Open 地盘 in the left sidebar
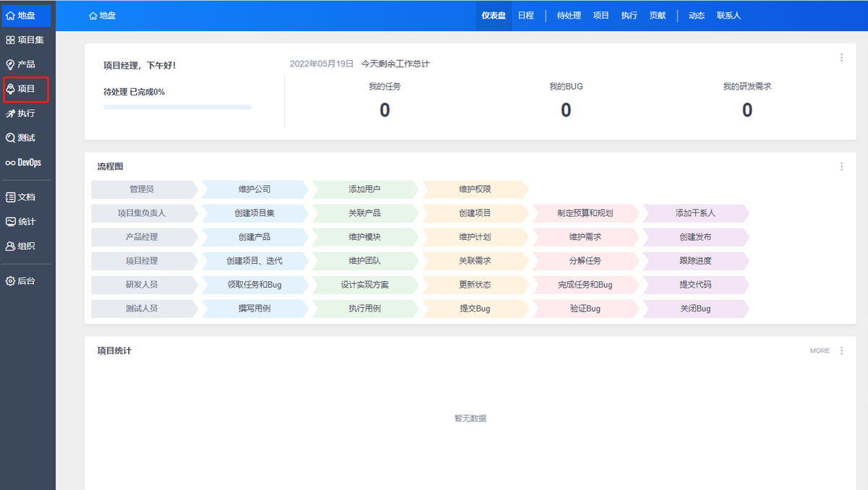This screenshot has height=490, width=868. (27, 15)
